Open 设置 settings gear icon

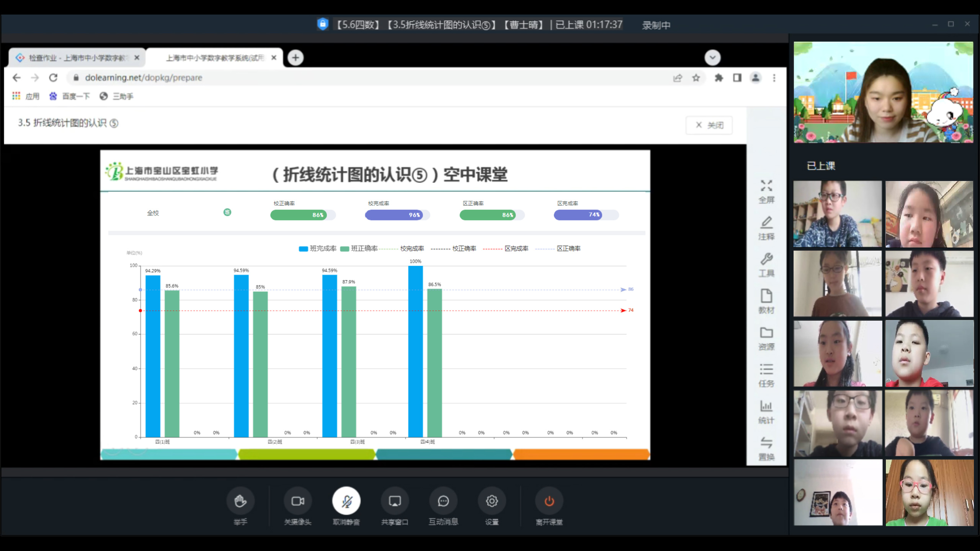492,501
